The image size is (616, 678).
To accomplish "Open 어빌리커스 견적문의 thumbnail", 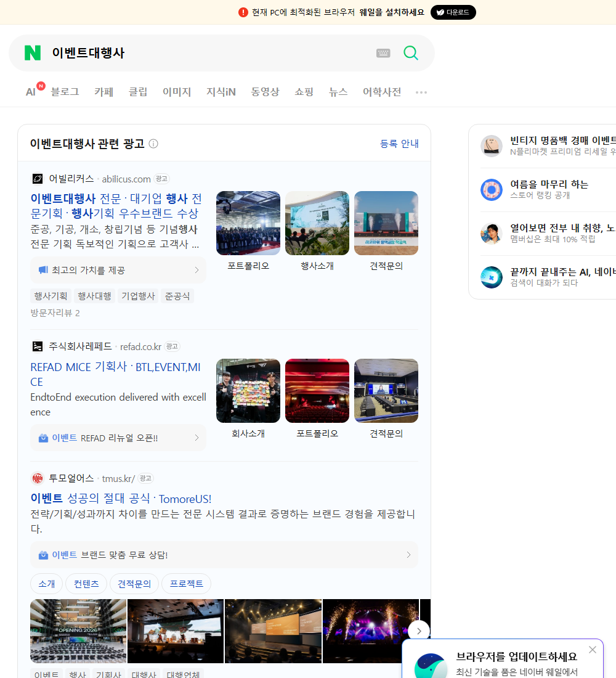I will 386,223.
